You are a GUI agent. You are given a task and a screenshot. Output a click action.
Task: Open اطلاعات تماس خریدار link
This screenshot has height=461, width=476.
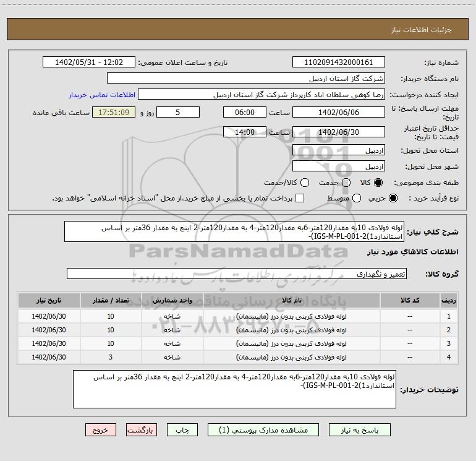coord(102,95)
